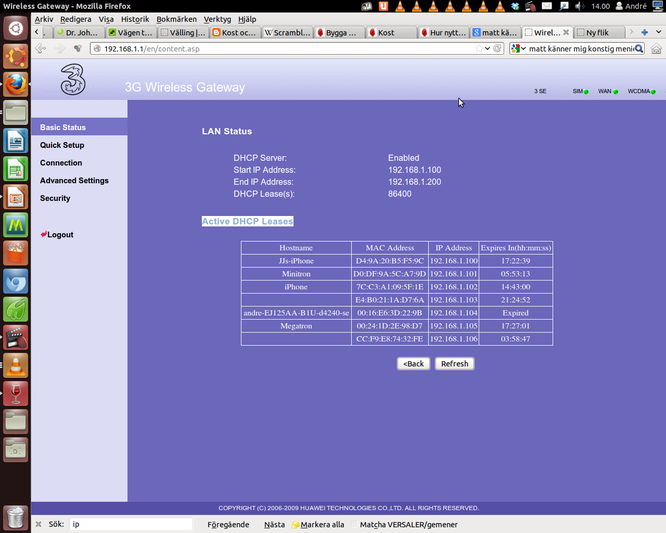Open the Bokmärken menu
The width and height of the screenshot is (666, 533).
pyautogui.click(x=176, y=19)
